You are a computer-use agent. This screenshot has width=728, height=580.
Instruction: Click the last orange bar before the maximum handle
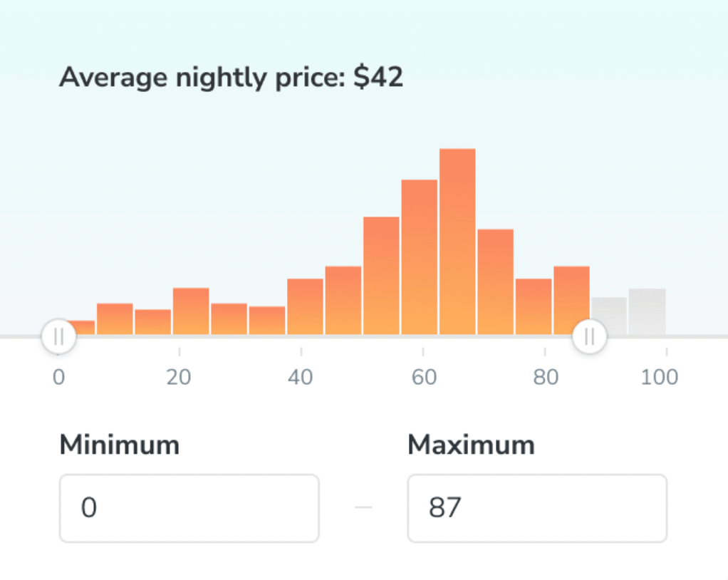[571, 300]
